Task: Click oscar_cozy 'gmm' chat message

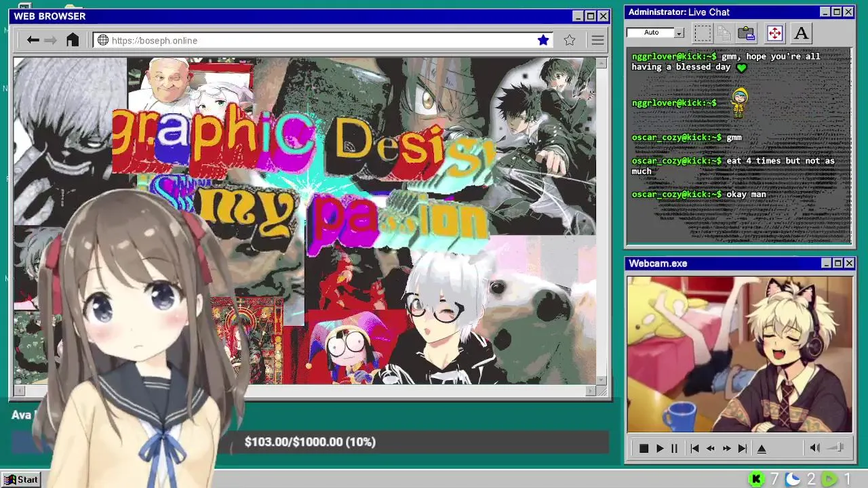Action: tap(734, 138)
